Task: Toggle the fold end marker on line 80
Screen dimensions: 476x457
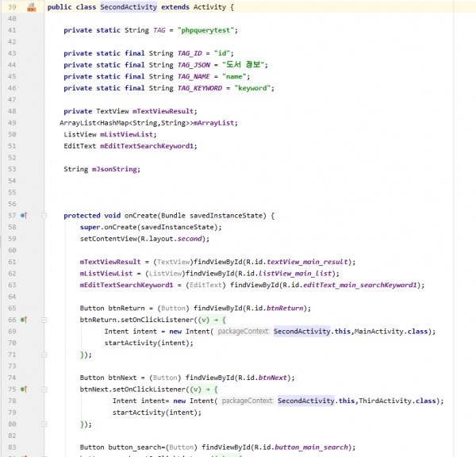Action: (44, 424)
